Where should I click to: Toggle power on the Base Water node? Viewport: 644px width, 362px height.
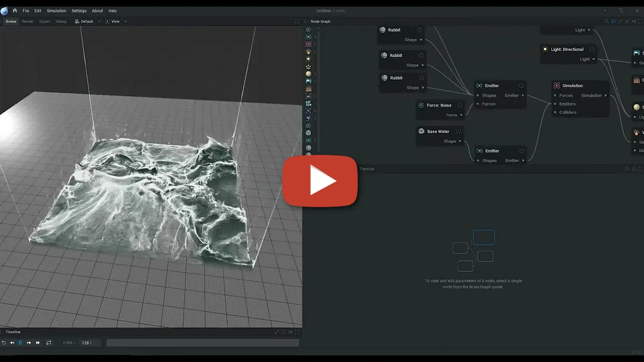point(458,131)
